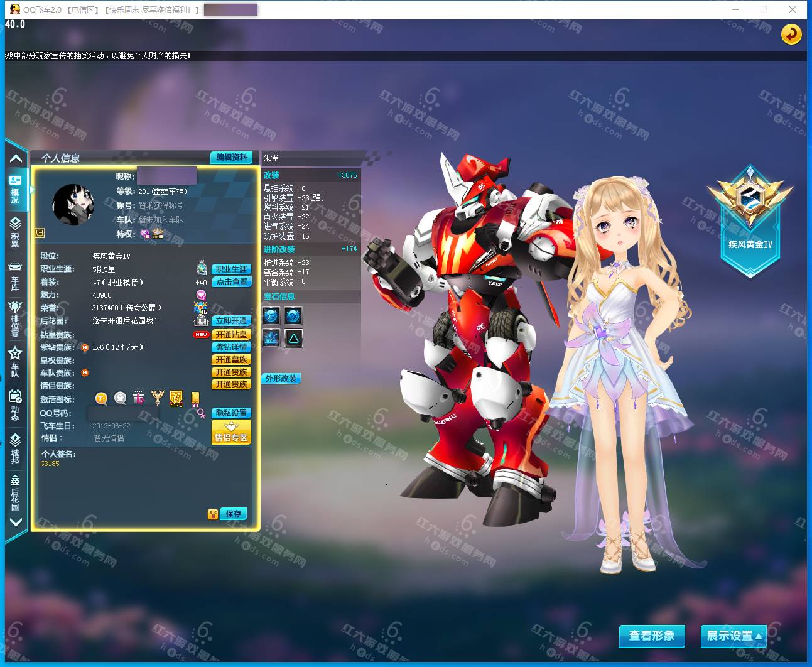Click the 编辑资料 edit profile button

click(232, 157)
